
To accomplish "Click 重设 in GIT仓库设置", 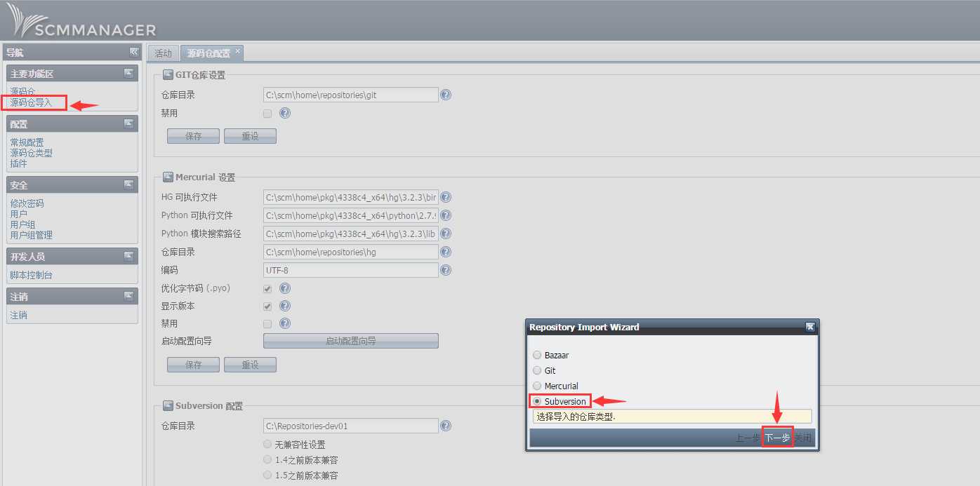I will pos(250,136).
